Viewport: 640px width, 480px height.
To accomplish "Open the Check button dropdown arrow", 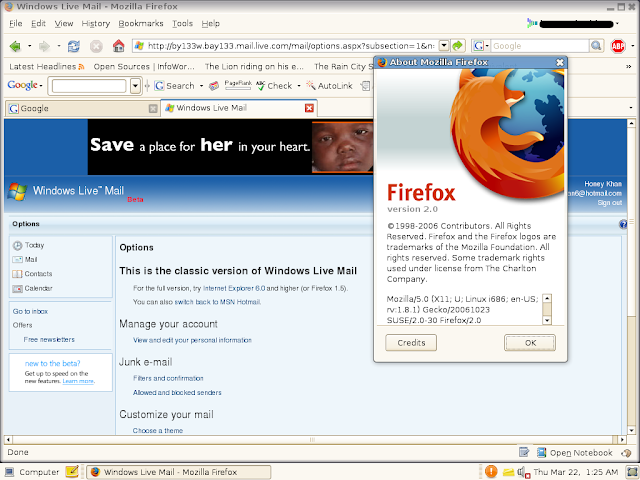I will coord(299,86).
